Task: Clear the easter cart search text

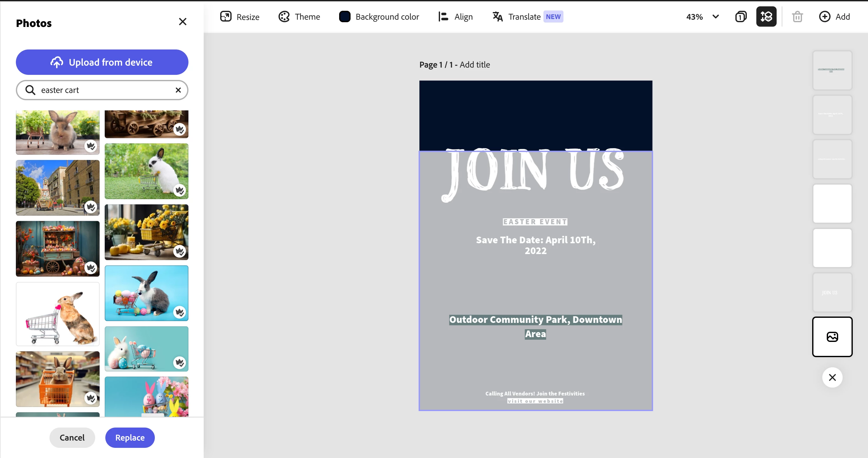Action: coord(178,90)
